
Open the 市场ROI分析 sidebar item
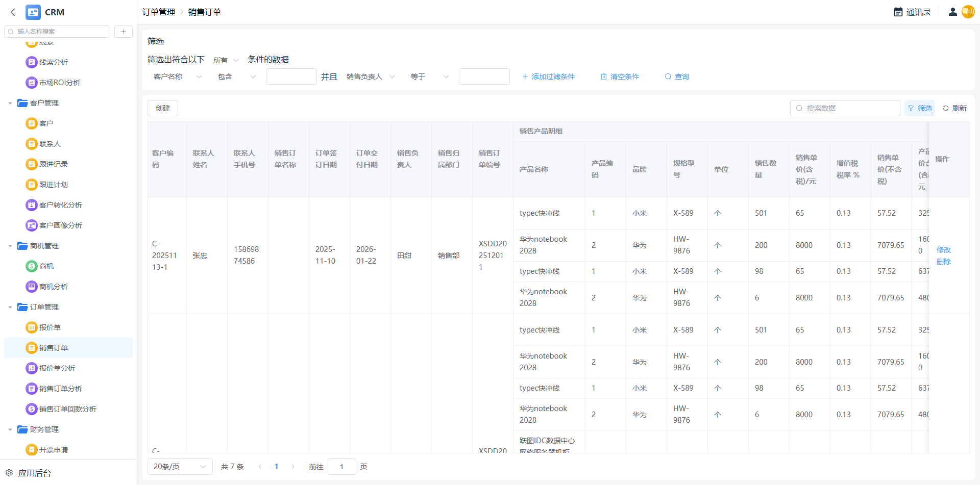[x=59, y=83]
